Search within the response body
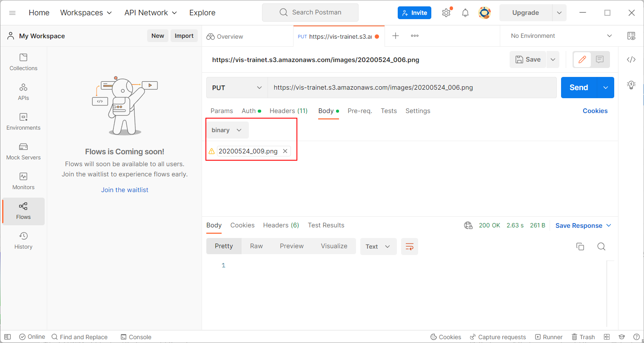This screenshot has height=343, width=644. tap(601, 247)
